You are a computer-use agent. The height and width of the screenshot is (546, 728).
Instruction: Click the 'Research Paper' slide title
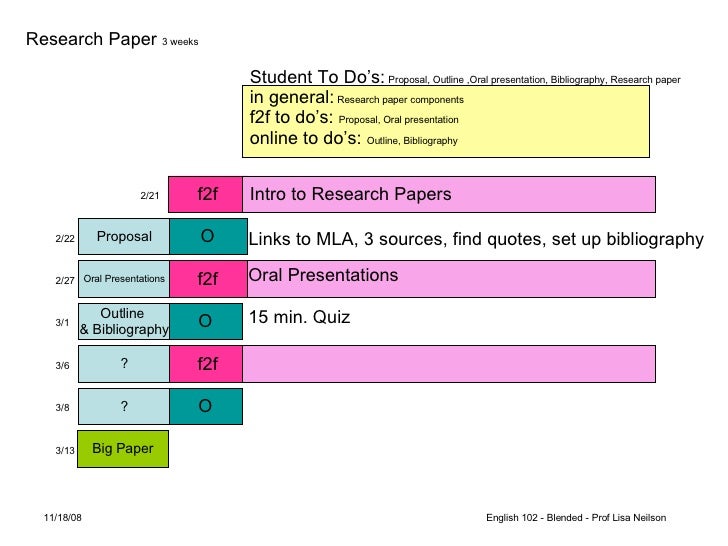pyautogui.click(x=91, y=39)
